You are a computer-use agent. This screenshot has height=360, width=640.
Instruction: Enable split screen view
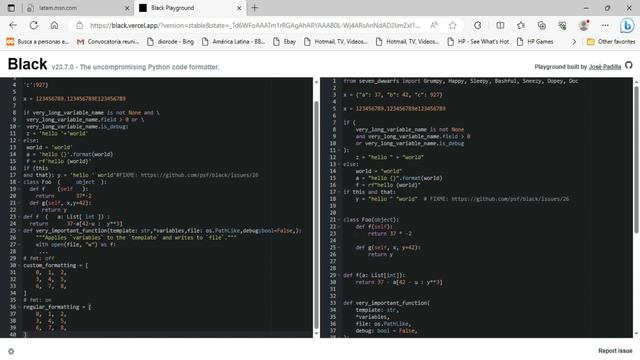pyautogui.click(x=500, y=25)
